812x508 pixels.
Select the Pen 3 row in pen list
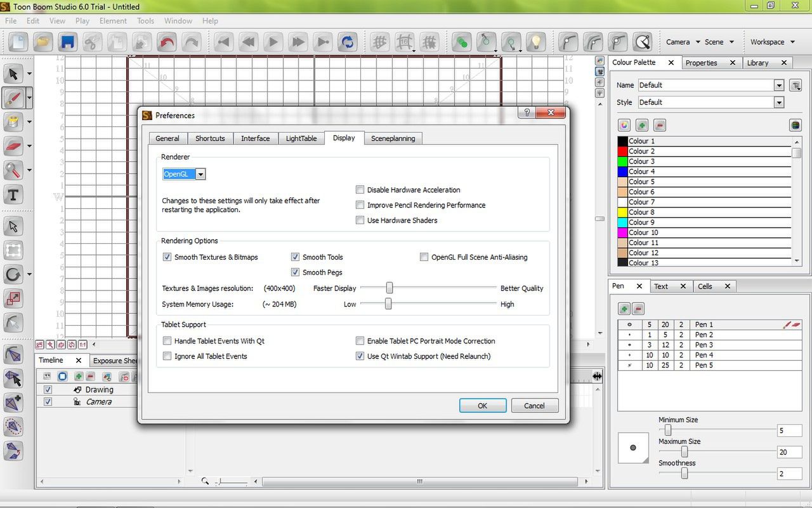point(710,345)
